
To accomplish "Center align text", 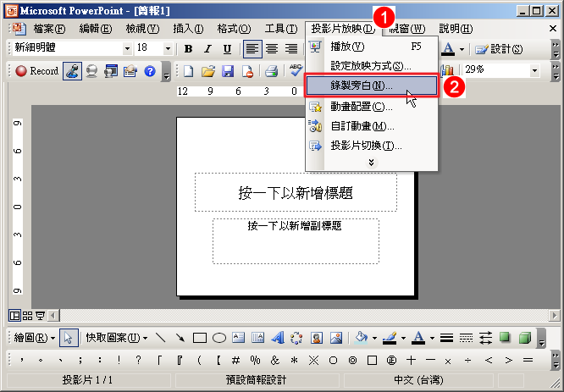I will tap(272, 49).
